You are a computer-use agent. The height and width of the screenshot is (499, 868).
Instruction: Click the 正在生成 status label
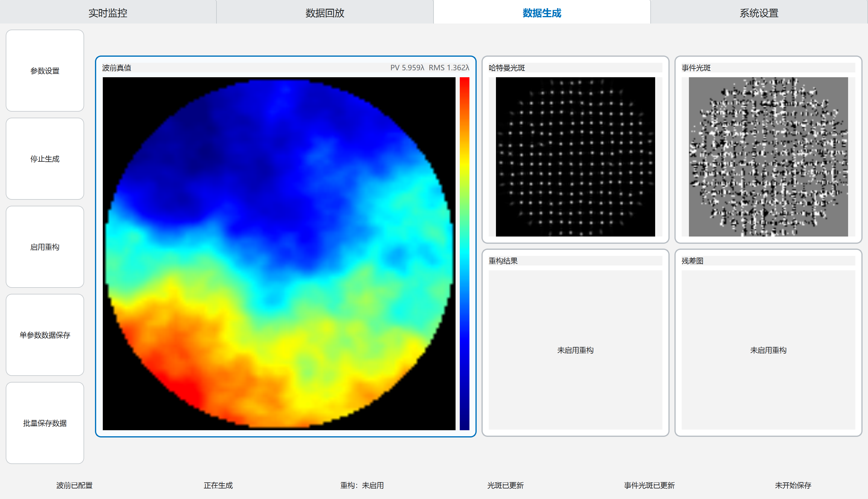click(x=218, y=485)
